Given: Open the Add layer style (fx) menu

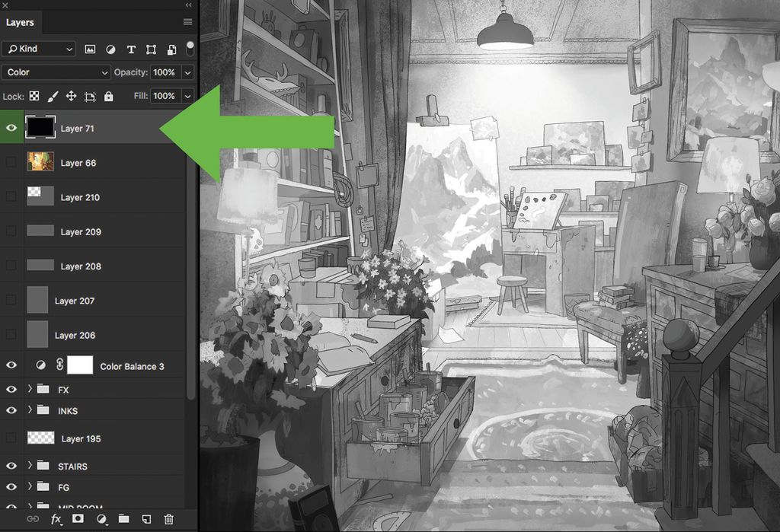Looking at the screenshot, I should [56, 520].
